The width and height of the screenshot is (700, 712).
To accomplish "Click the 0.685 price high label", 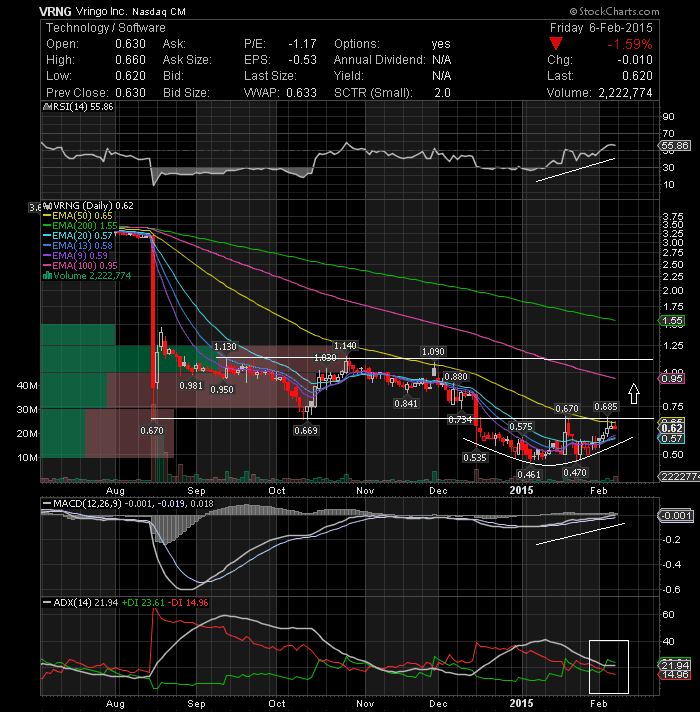I will coord(606,407).
